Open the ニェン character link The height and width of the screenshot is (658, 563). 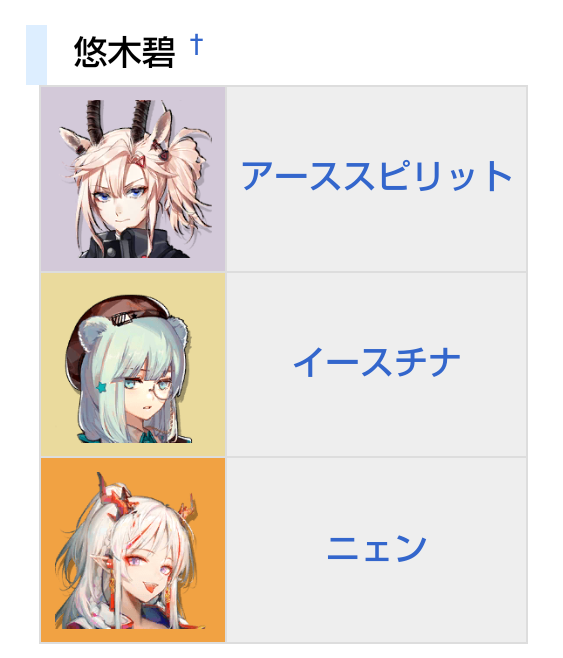[376, 548]
